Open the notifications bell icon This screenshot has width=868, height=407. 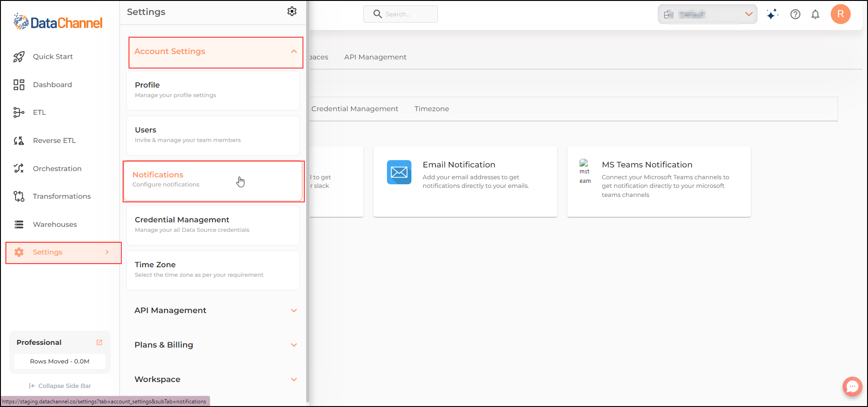pyautogui.click(x=815, y=14)
